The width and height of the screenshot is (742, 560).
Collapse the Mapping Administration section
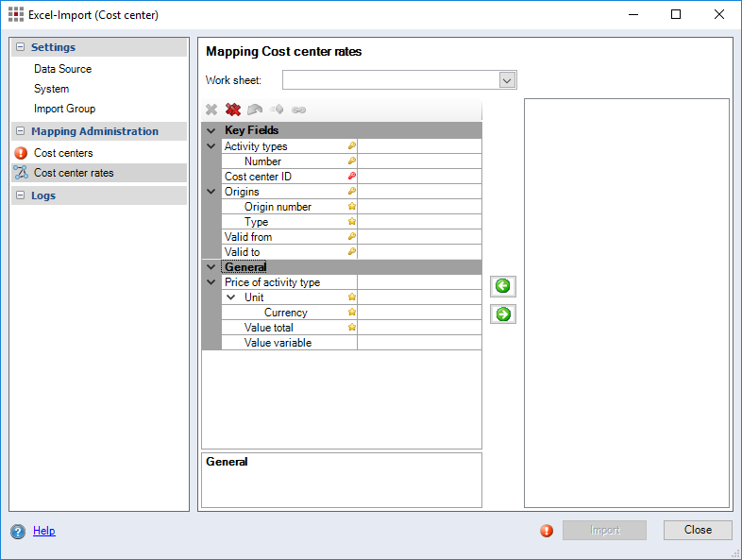click(x=20, y=131)
